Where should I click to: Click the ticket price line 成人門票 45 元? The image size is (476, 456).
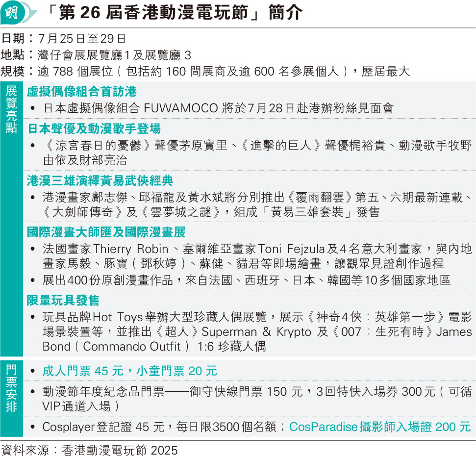(x=129, y=371)
